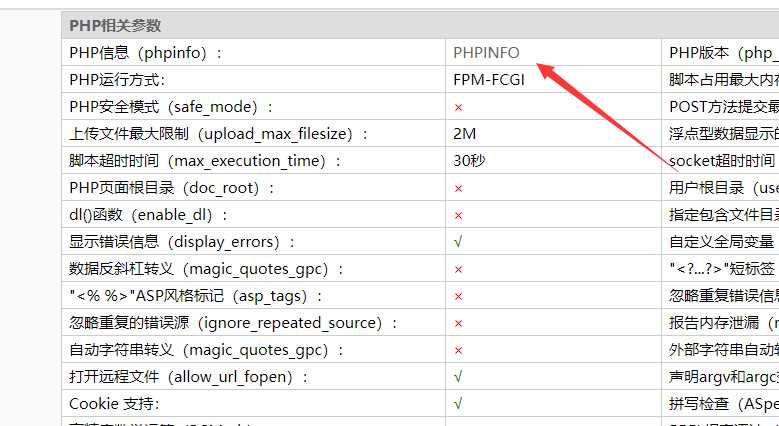Click the green check for allow_url_fopen
779x426 pixels.
[x=458, y=377]
